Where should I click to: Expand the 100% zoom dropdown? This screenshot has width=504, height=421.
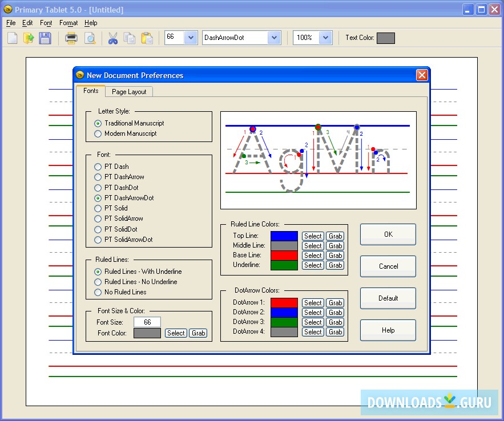coord(325,38)
